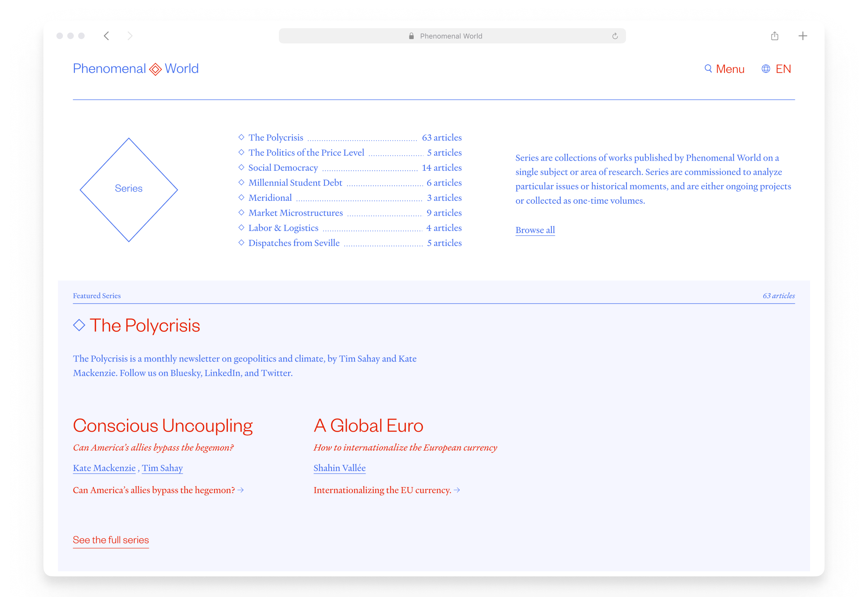The image size is (868, 597).
Task: Open The Politics of the Price Level series
Action: [x=306, y=153]
